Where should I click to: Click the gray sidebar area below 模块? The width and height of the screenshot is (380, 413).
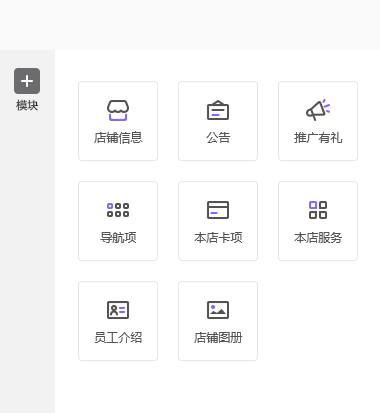pyautogui.click(x=27, y=260)
